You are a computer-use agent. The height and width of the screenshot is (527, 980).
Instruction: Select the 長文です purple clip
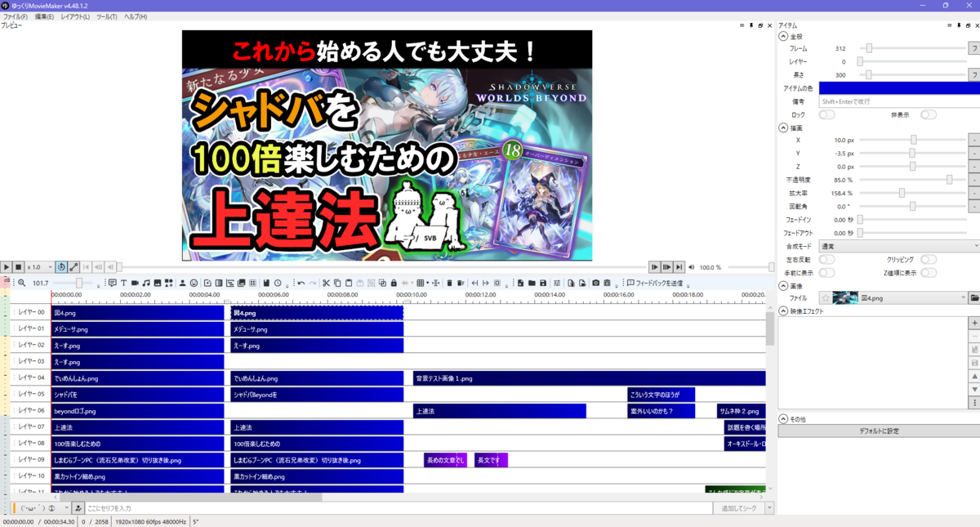click(x=491, y=460)
